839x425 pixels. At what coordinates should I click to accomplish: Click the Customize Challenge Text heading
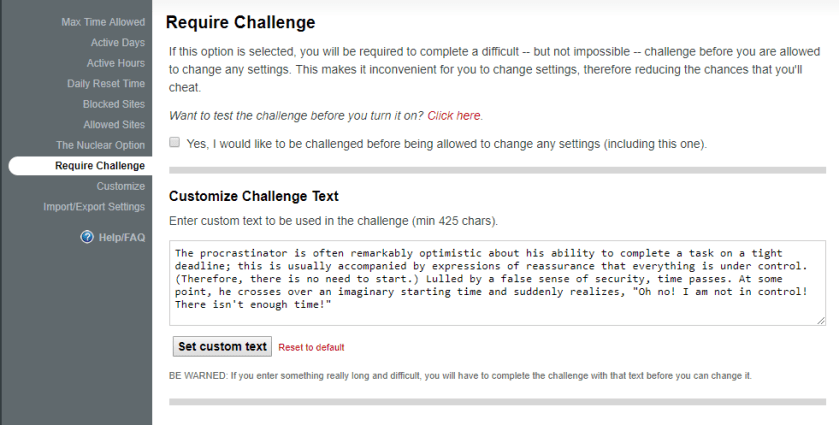[254, 196]
